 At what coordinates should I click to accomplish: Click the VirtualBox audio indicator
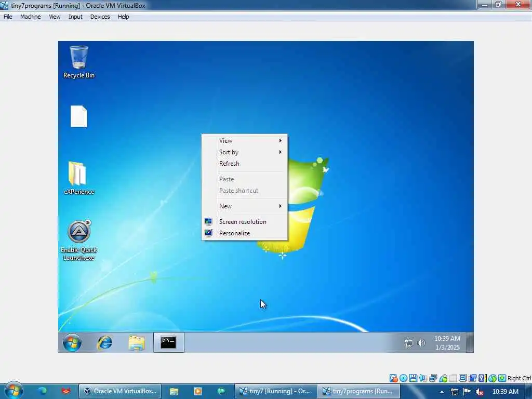(423, 378)
